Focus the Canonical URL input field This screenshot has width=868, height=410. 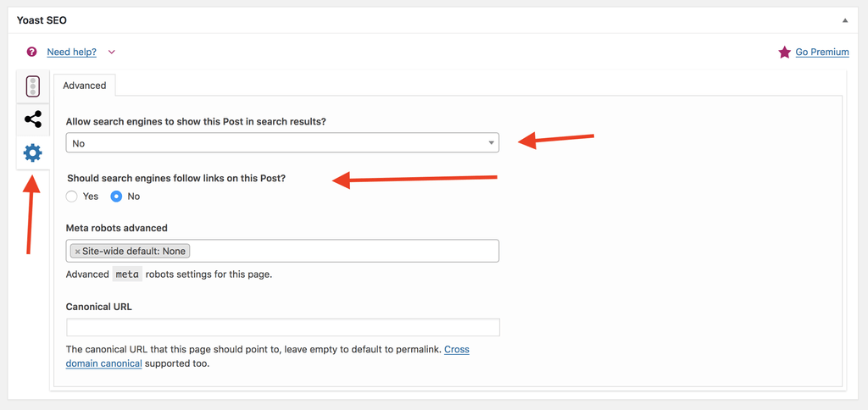click(x=283, y=327)
